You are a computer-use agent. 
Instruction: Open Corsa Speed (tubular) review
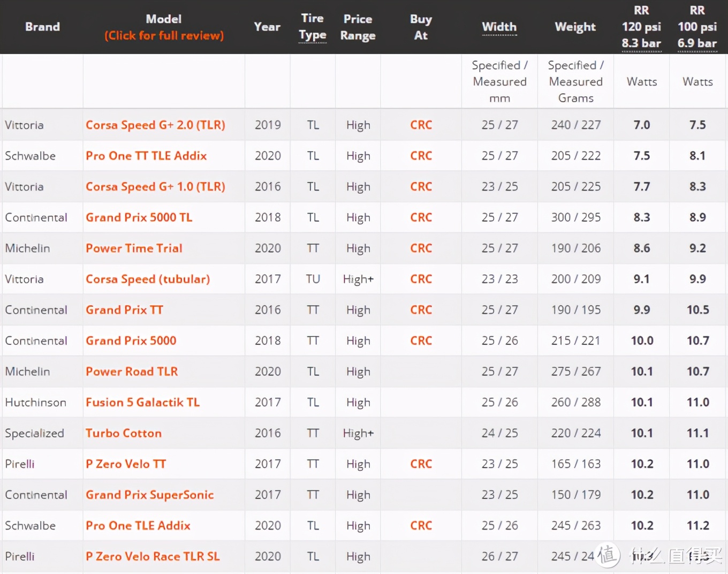[148, 279]
